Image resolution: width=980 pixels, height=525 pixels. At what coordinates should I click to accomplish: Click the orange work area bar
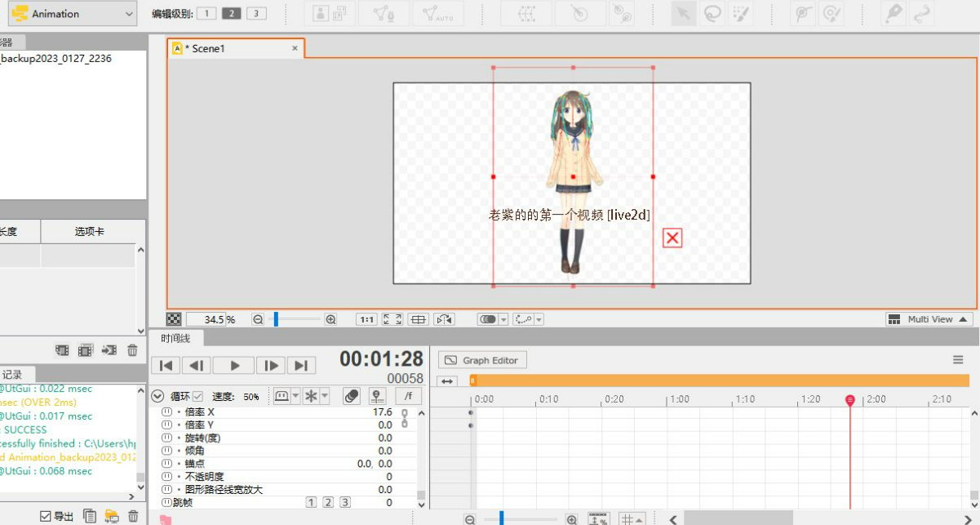click(720, 380)
